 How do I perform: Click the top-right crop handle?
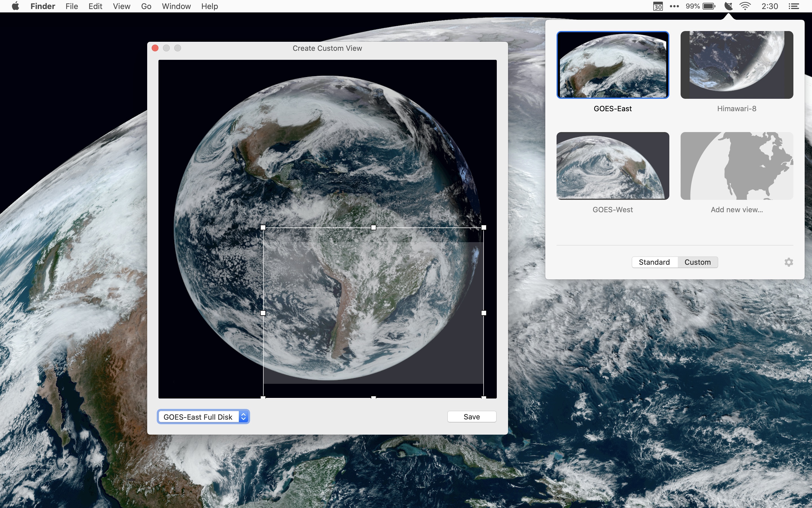point(484,227)
